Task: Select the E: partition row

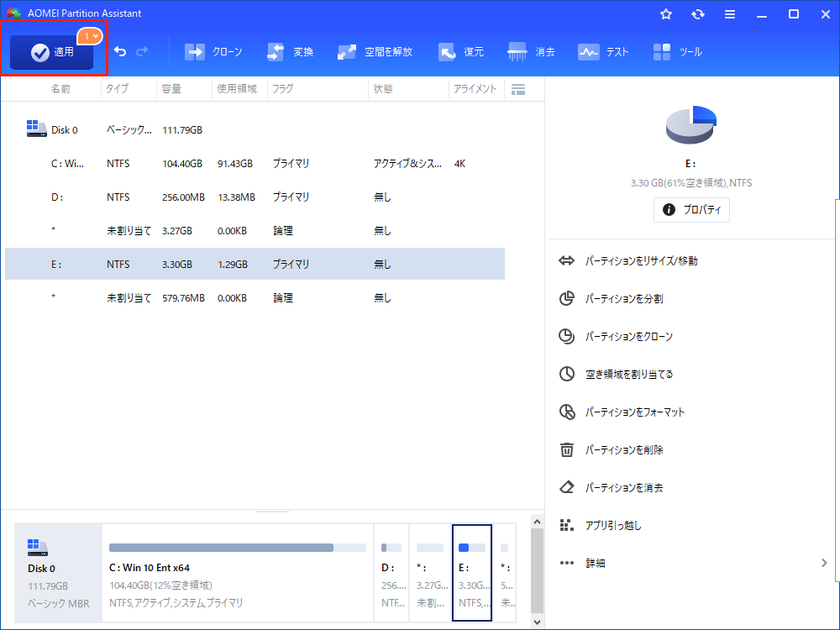Action: pos(255,264)
